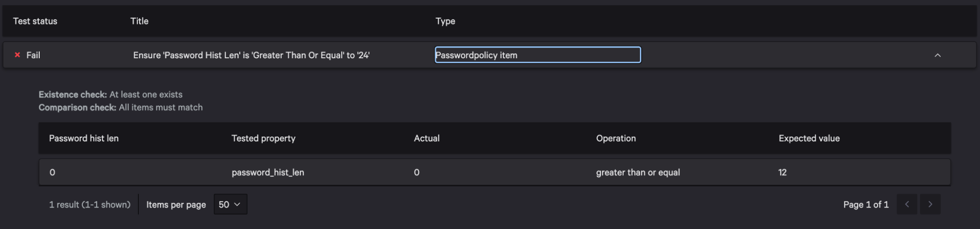
Task: Go to the next page arrow
Action: (x=930, y=205)
